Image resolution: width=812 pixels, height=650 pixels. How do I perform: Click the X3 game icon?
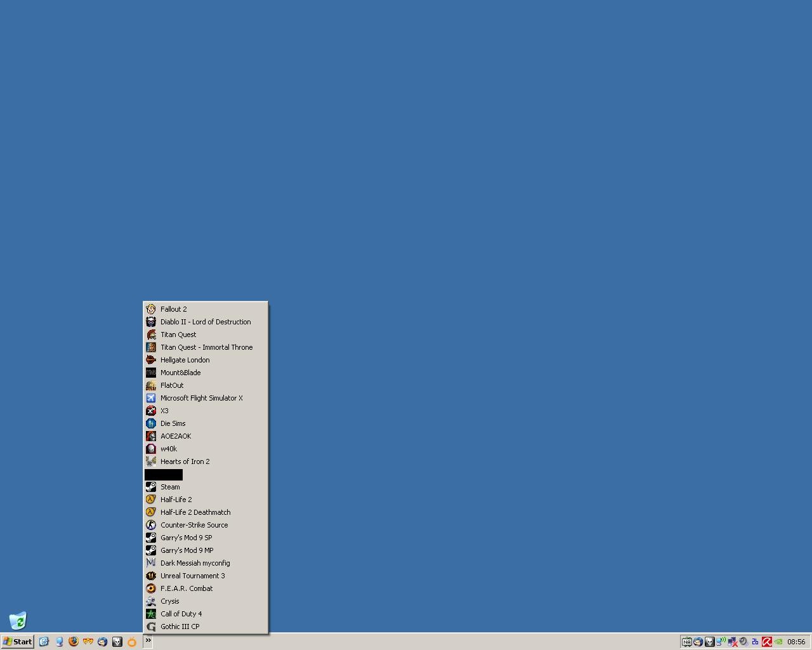(x=151, y=411)
